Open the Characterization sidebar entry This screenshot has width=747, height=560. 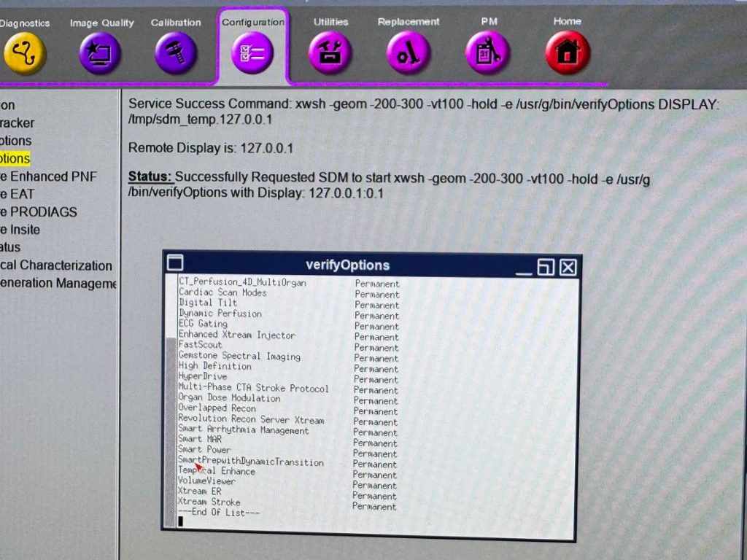click(x=58, y=265)
